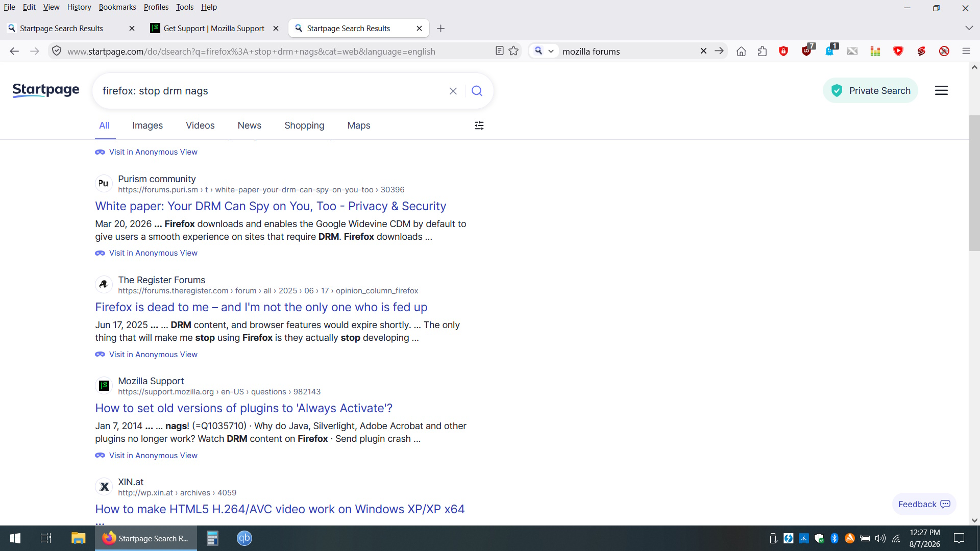The width and height of the screenshot is (980, 551).
Task: View site tracking protection shield
Action: 57,51
